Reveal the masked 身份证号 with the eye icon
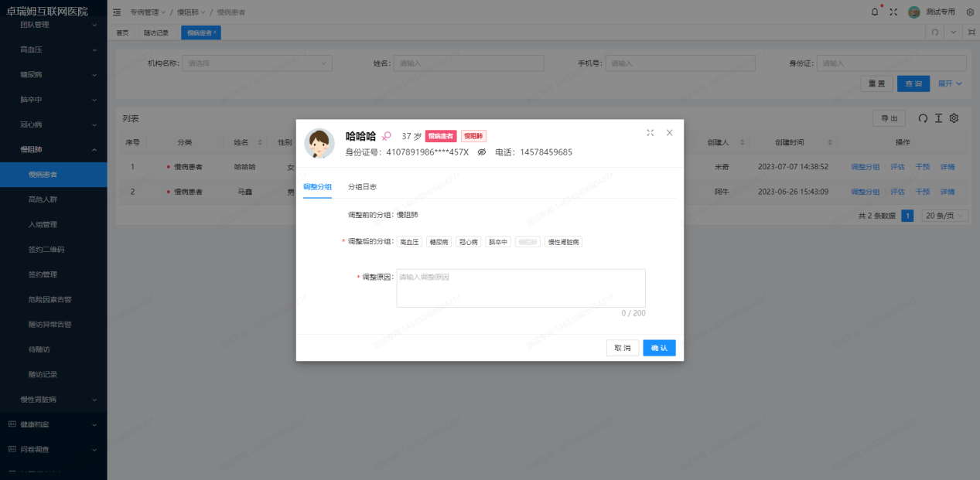The width and height of the screenshot is (980, 480). 481,151
